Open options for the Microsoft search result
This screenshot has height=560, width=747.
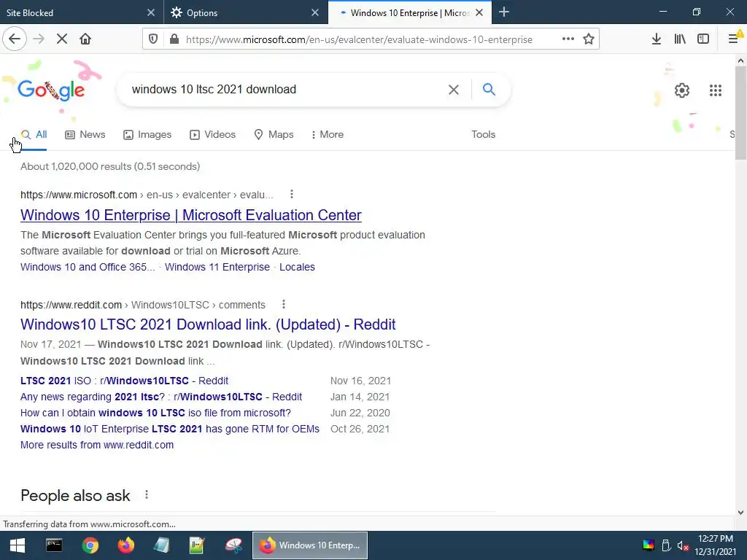tap(292, 194)
